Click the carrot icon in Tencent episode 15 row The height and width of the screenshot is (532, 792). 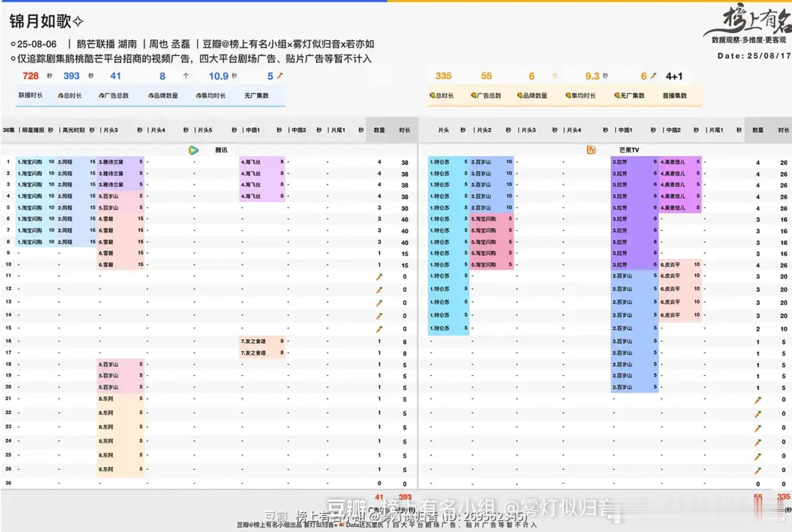(x=379, y=329)
